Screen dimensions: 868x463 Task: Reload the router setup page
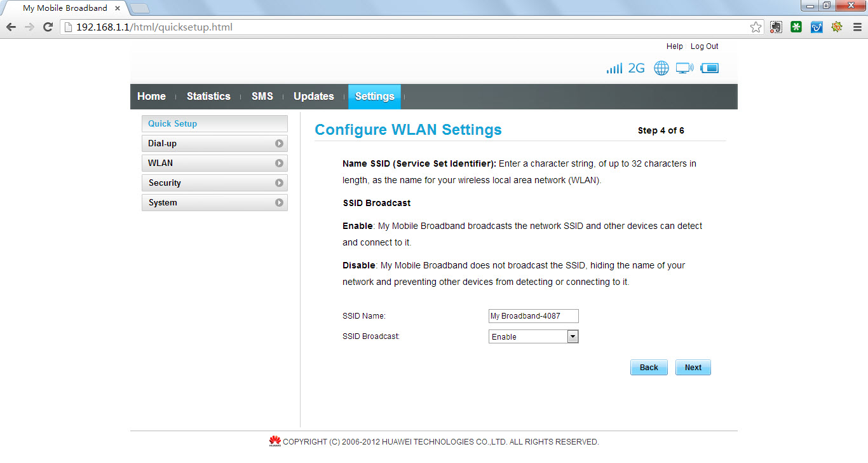48,27
